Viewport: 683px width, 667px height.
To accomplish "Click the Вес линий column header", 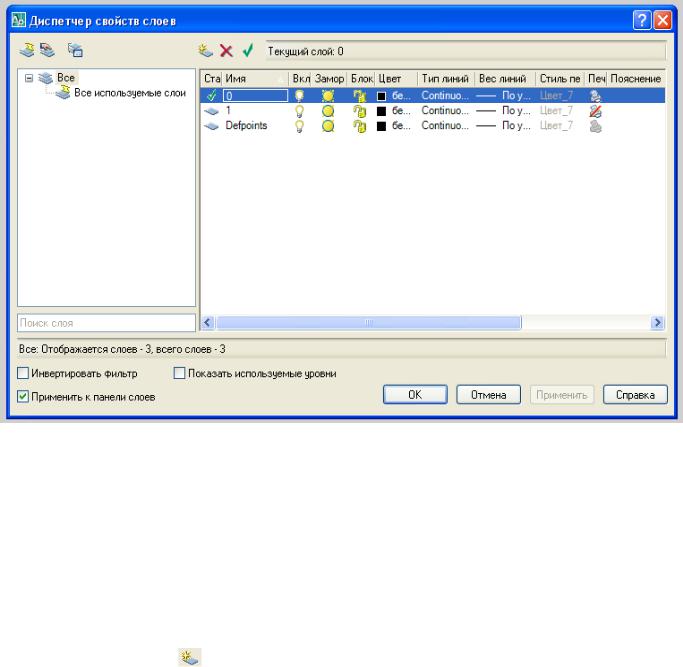I will [x=504, y=79].
